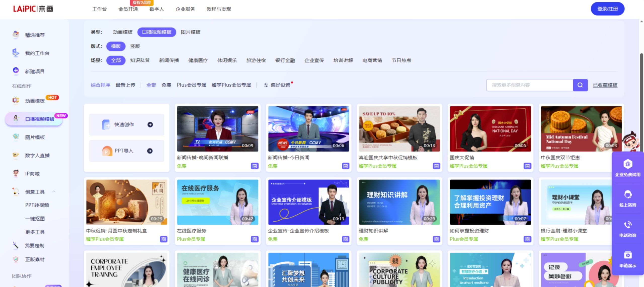Open 偏好设置 preferences
The height and width of the screenshot is (287, 644).
[x=277, y=85]
